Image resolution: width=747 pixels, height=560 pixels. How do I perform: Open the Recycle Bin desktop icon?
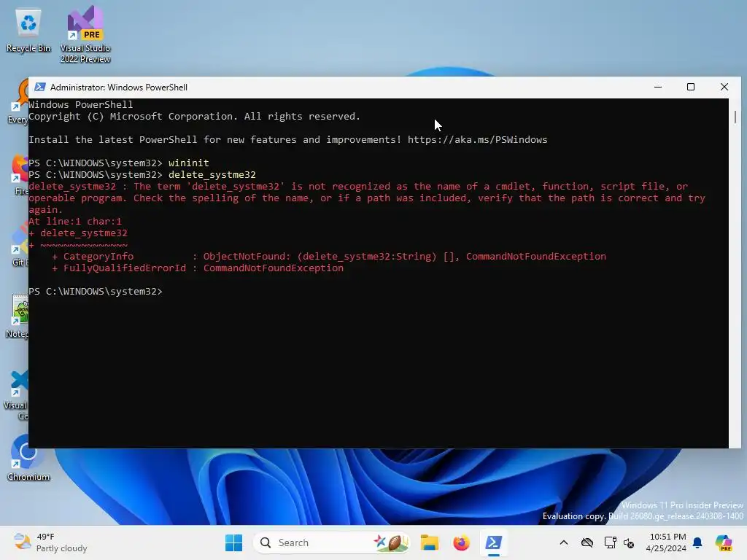(x=28, y=31)
